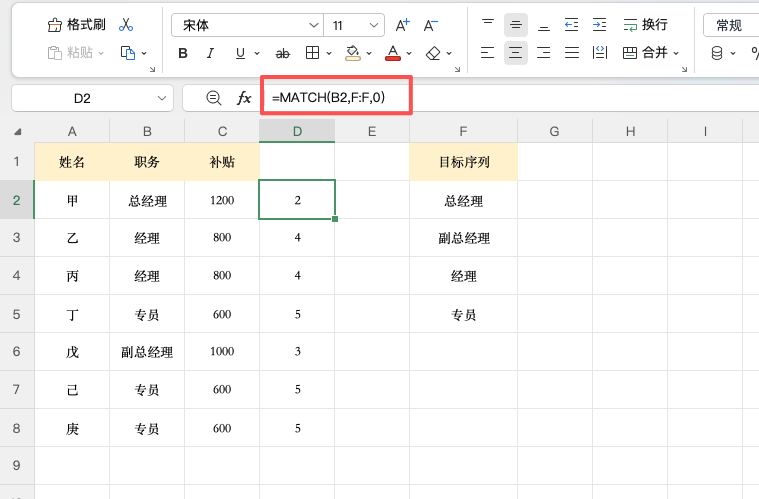Image resolution: width=759 pixels, height=499 pixels.
Task: Click the Merge (合并) button
Action: point(645,53)
